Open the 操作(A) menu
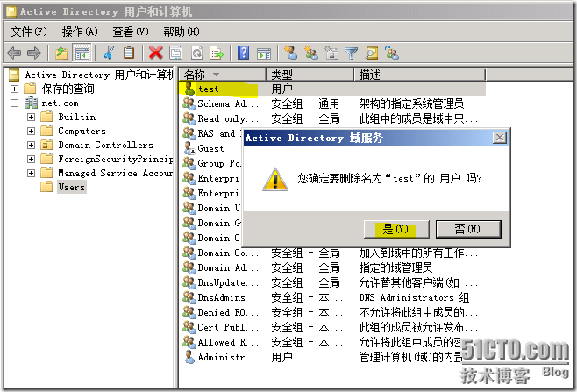This screenshot has height=392, width=577. (80, 32)
